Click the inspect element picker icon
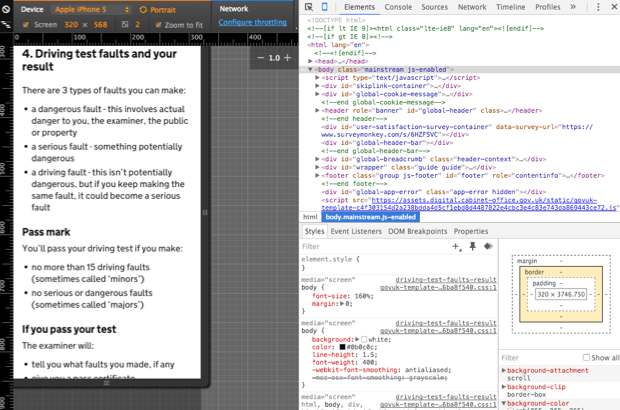 coord(309,7)
